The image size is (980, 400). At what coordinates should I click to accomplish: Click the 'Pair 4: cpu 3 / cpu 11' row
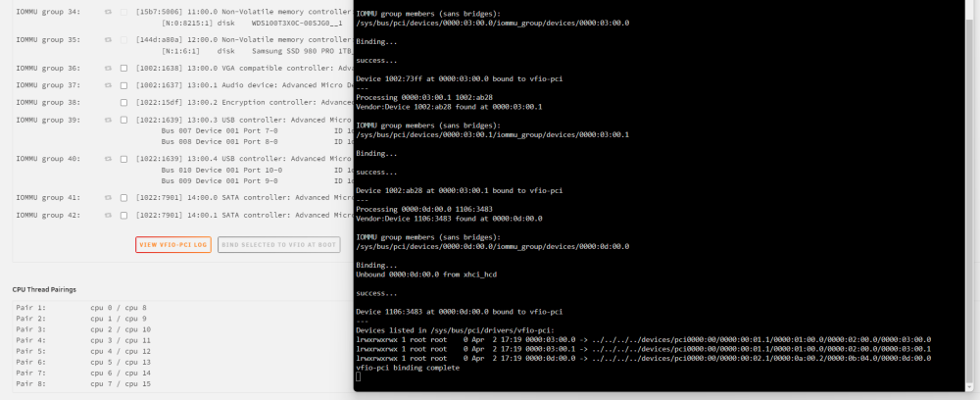83,340
